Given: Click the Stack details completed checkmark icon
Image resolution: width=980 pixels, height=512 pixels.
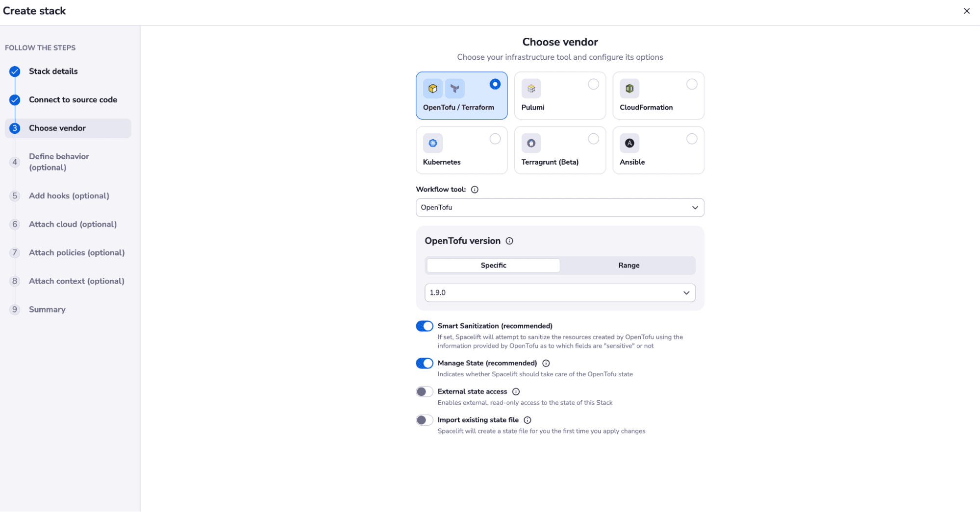Looking at the screenshot, I should point(15,72).
